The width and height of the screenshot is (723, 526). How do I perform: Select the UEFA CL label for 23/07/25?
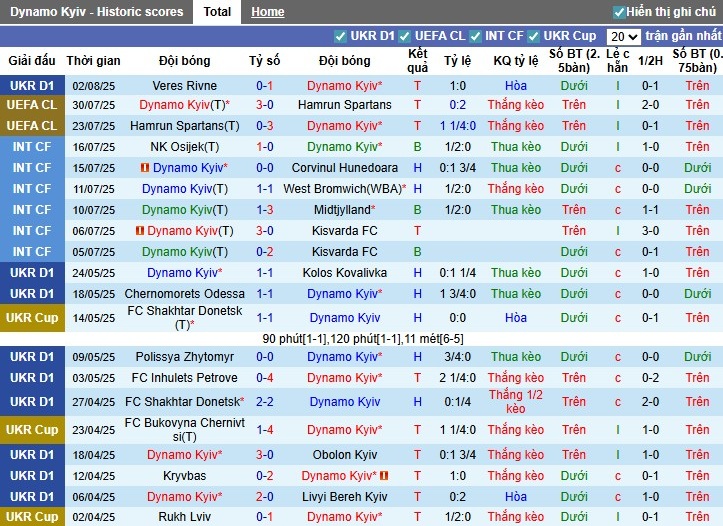click(32, 126)
